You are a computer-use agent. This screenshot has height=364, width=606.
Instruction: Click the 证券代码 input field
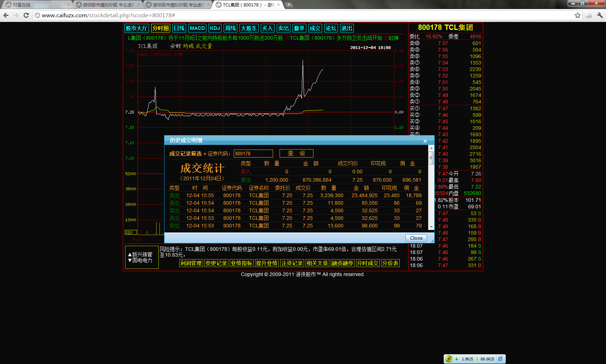click(253, 154)
